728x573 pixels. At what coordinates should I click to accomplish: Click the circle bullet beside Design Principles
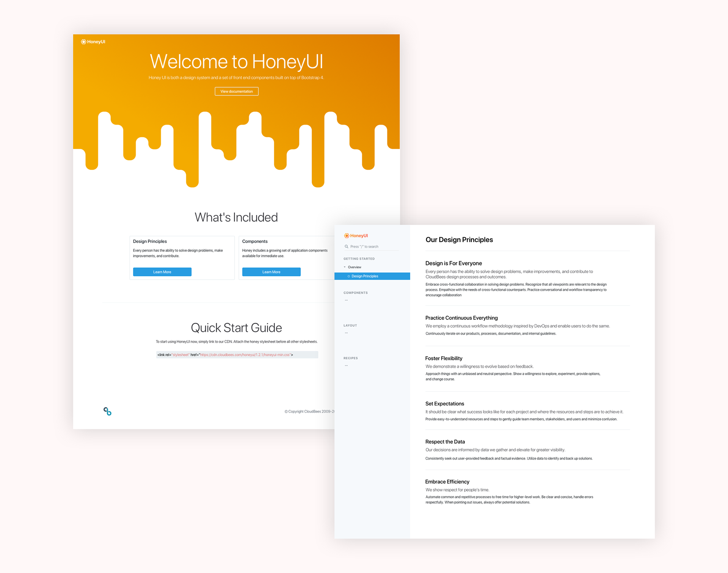349,276
